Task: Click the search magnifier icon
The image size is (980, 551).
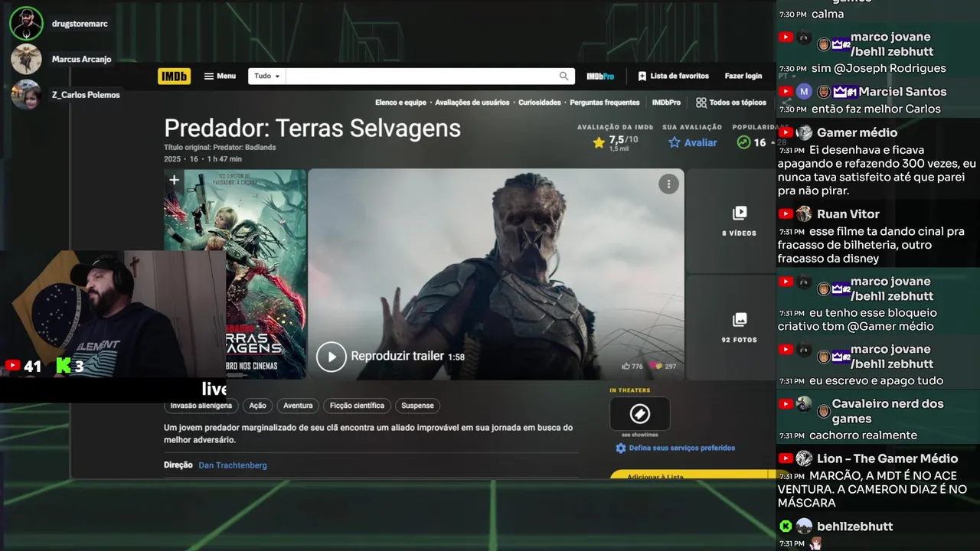Action: click(564, 77)
